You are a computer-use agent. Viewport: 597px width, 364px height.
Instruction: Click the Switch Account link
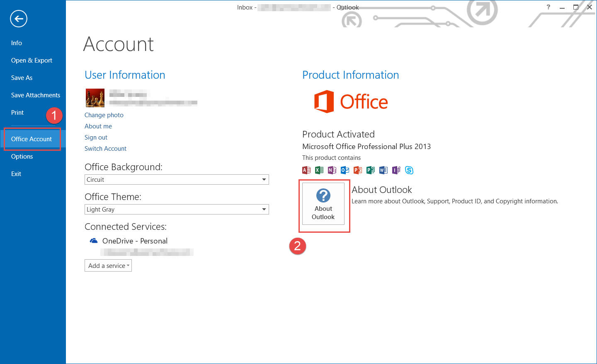pyautogui.click(x=105, y=149)
